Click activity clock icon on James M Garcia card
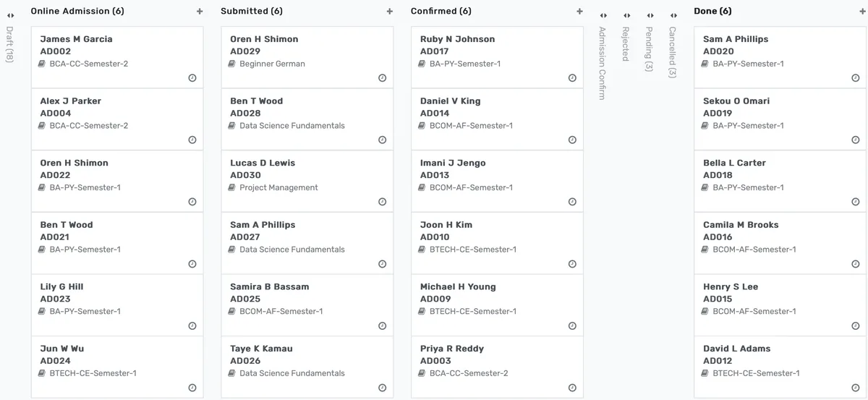The width and height of the screenshot is (868, 400). (192, 78)
